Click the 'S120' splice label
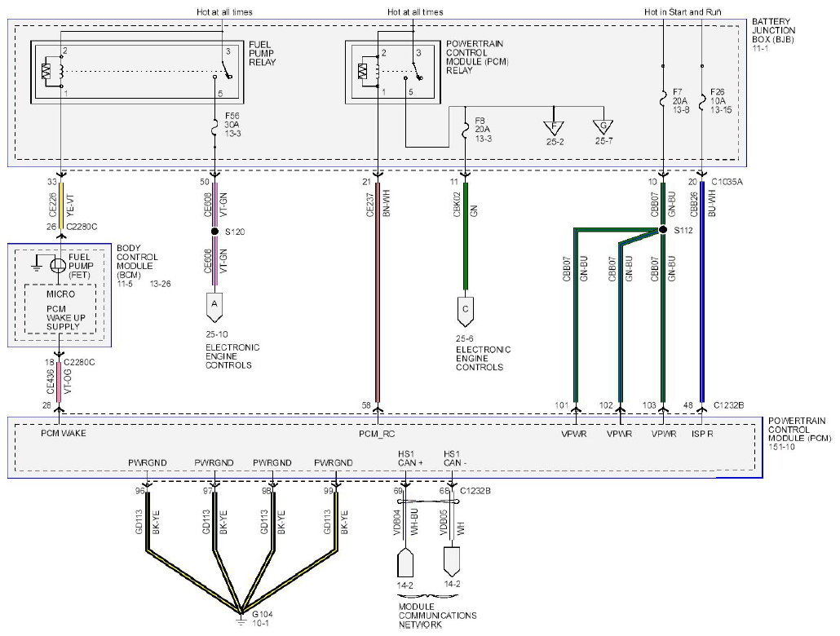The width and height of the screenshot is (840, 636). coord(235,232)
